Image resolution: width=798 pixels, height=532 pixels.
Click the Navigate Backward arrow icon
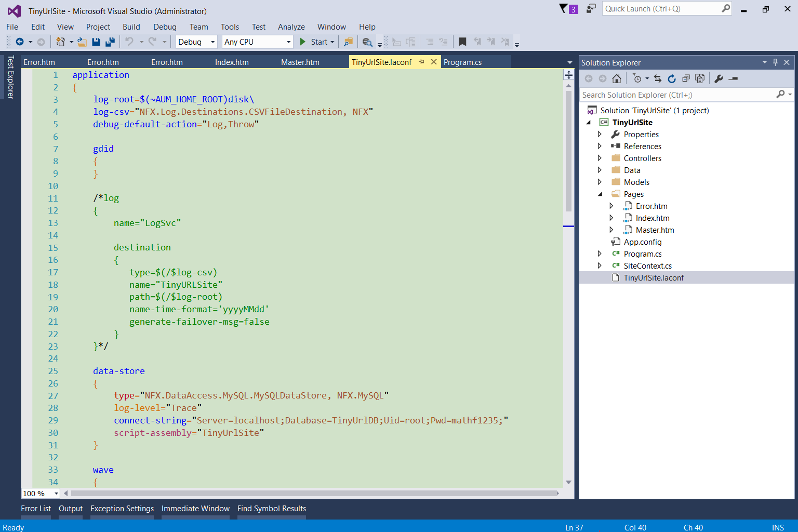[20, 42]
